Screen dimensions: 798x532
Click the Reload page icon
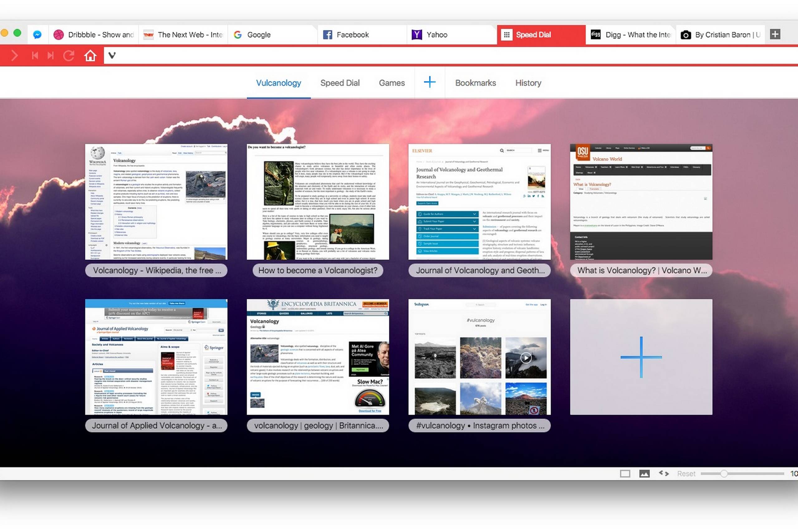click(69, 55)
